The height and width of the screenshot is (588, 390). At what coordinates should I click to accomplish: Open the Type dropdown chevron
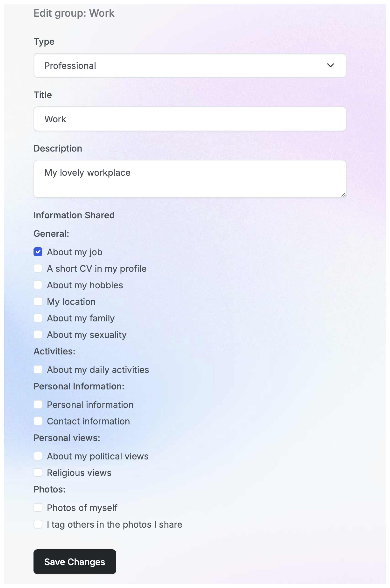click(x=330, y=65)
